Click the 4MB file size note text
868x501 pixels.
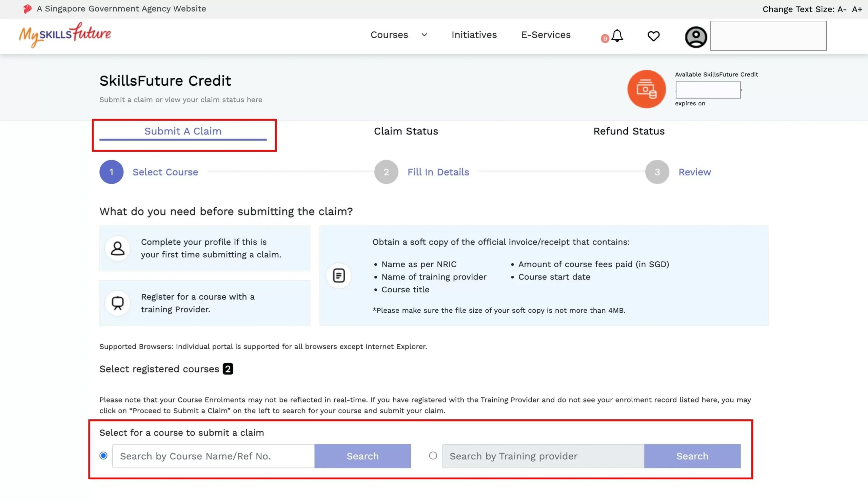(x=498, y=310)
